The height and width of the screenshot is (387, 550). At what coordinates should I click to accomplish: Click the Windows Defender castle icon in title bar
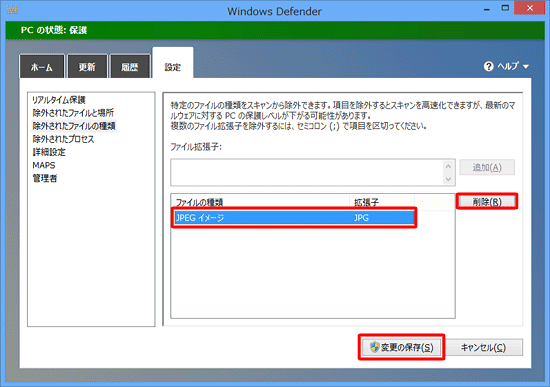12,9
